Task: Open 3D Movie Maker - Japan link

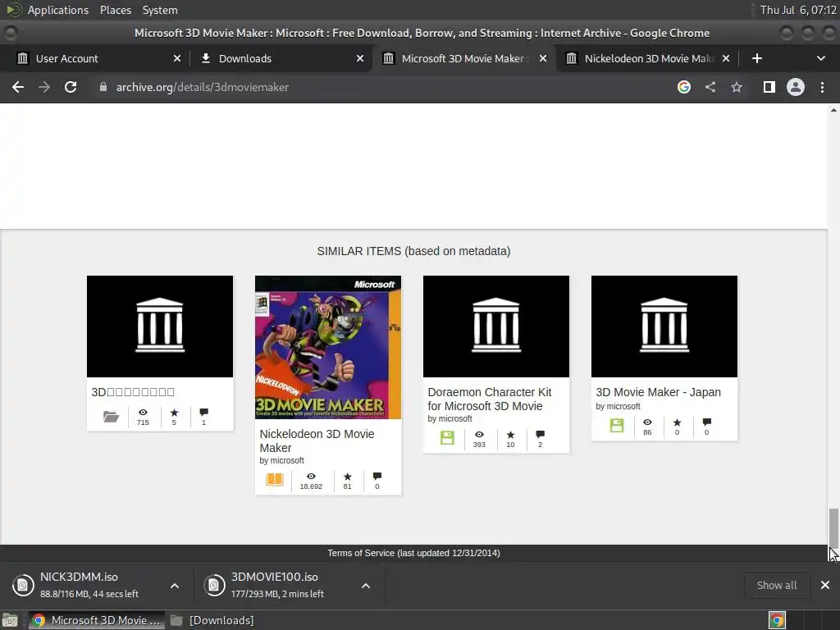Action: click(658, 392)
